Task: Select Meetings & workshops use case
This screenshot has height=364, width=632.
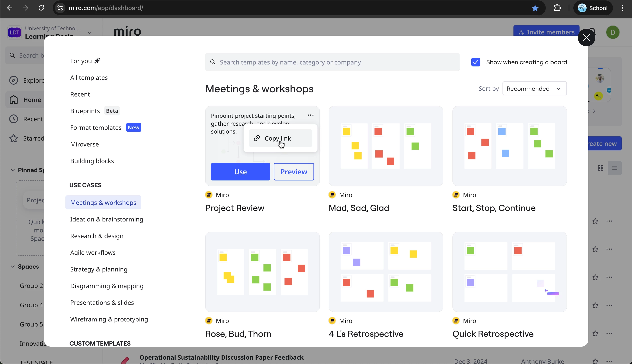Action: (x=103, y=203)
